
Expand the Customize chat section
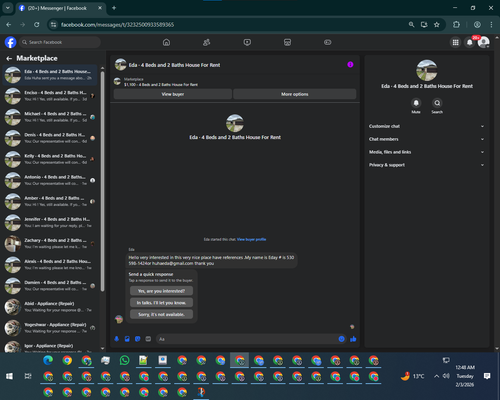point(426,126)
